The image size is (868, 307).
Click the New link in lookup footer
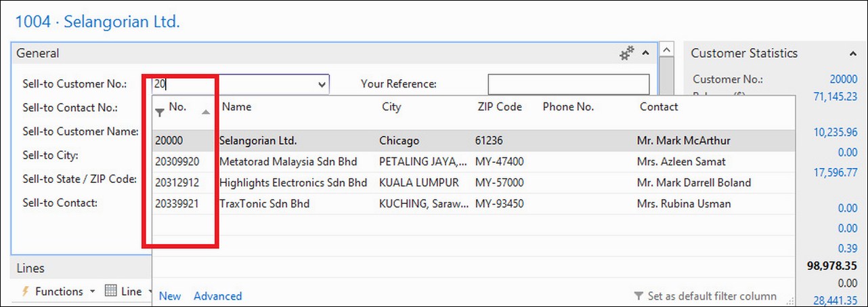tap(170, 296)
